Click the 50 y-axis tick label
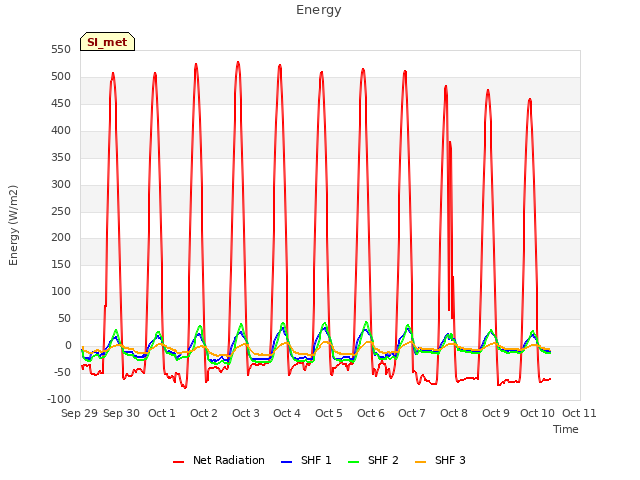Viewport: 640px width, 480px height. click(64, 318)
